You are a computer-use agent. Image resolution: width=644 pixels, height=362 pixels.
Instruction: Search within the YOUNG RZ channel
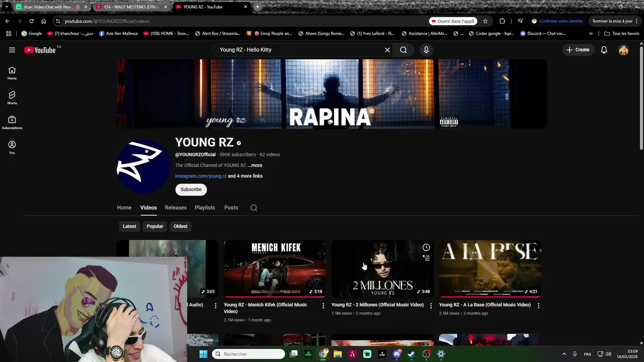click(x=254, y=208)
